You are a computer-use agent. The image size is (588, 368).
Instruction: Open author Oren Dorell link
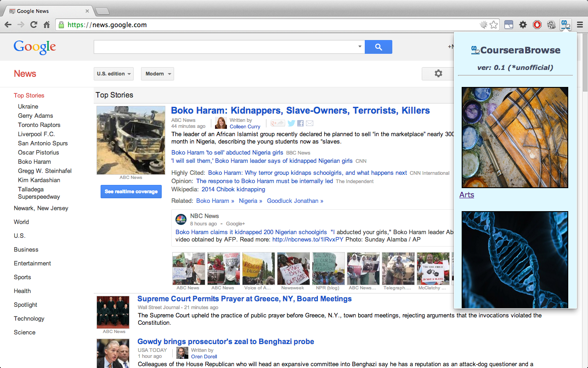pos(204,356)
